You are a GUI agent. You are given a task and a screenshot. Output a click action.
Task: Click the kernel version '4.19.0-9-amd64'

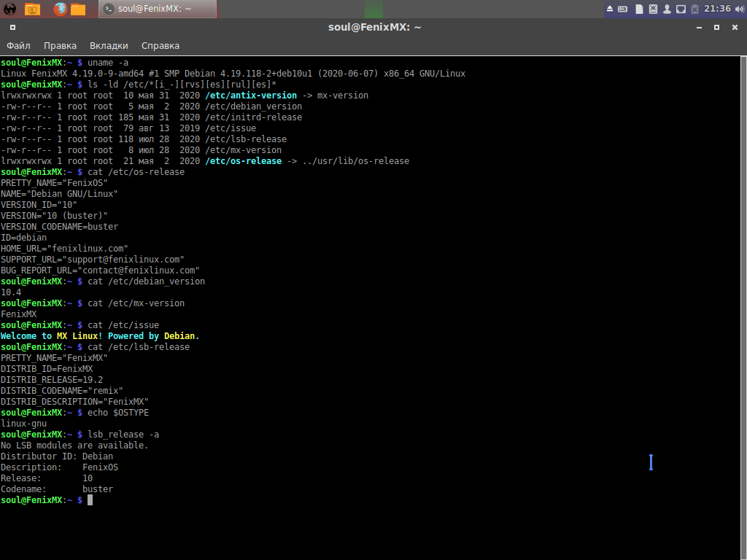point(108,74)
